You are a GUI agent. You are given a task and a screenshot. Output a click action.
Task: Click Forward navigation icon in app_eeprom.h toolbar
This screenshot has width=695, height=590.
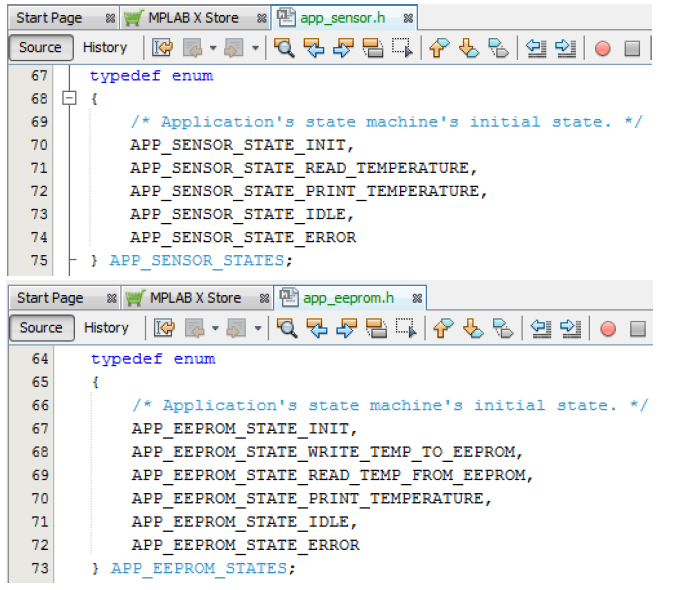tap(236, 328)
